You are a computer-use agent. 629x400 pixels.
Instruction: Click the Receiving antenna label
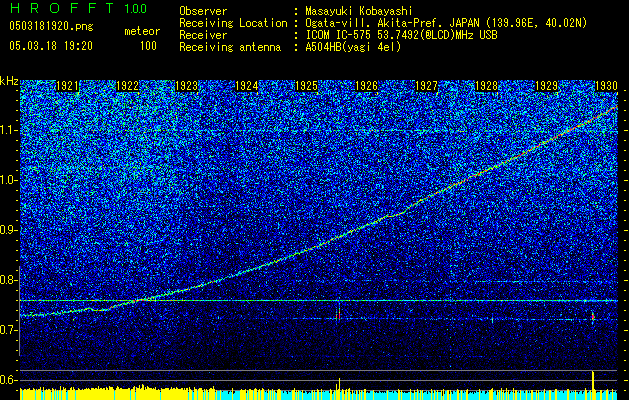[230, 47]
